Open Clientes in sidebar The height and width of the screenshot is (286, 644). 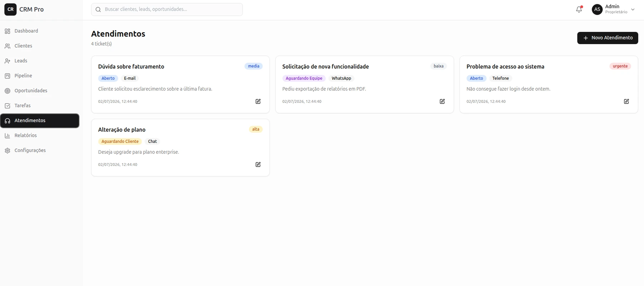40,46
